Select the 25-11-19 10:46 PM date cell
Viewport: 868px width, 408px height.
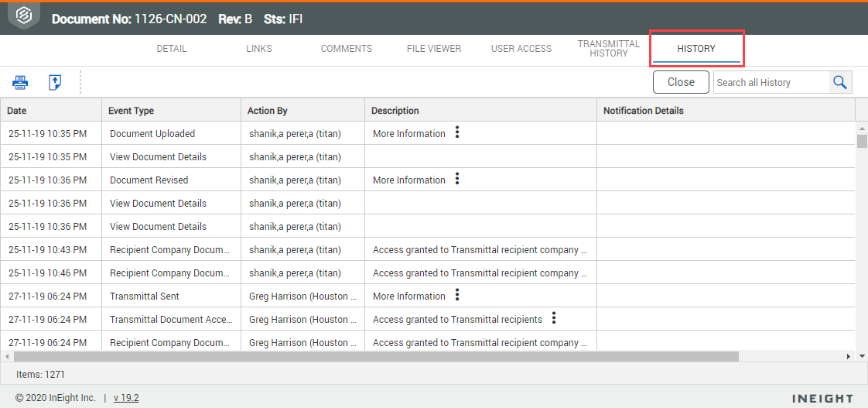pyautogui.click(x=51, y=273)
